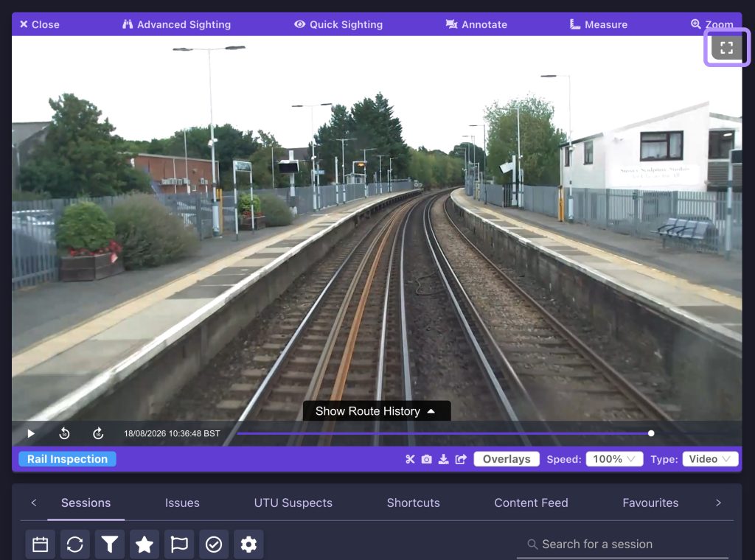The width and height of the screenshot is (755, 560).
Task: Open the session filter
Action: [x=110, y=545]
